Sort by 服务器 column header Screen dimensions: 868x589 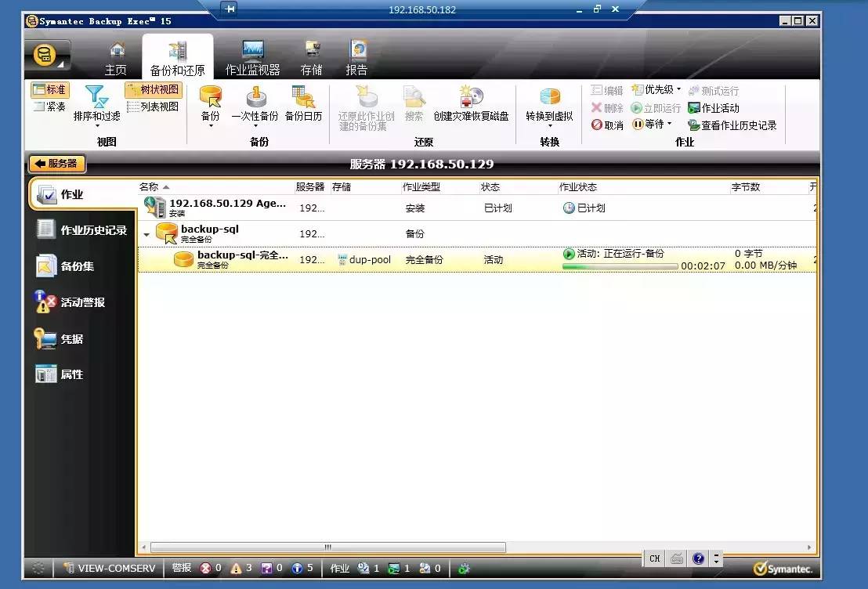(x=310, y=187)
